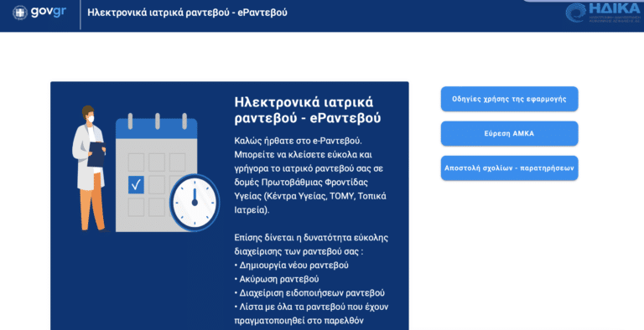The image size is (644, 330).
Task: Click the clock illustration
Action: tap(195, 203)
